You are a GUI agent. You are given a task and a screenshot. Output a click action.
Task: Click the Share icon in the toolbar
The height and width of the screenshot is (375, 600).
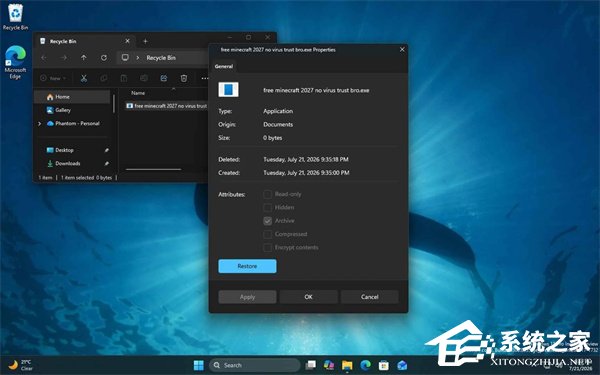tap(164, 78)
